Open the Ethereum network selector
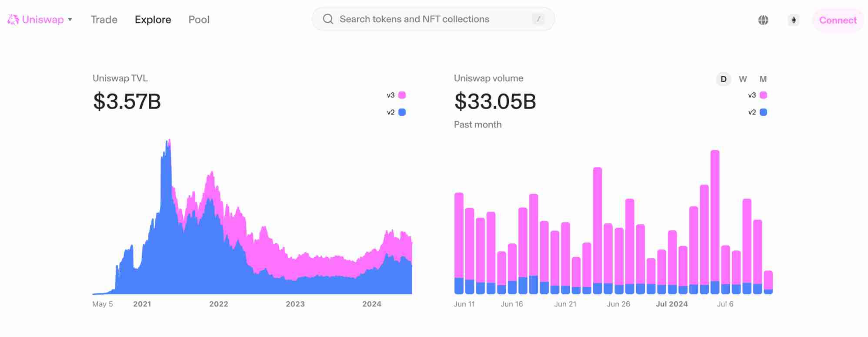The height and width of the screenshot is (337, 868). (794, 20)
